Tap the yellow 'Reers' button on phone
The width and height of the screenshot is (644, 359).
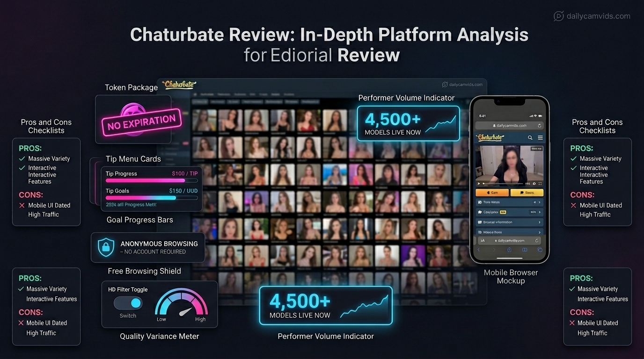(x=527, y=193)
